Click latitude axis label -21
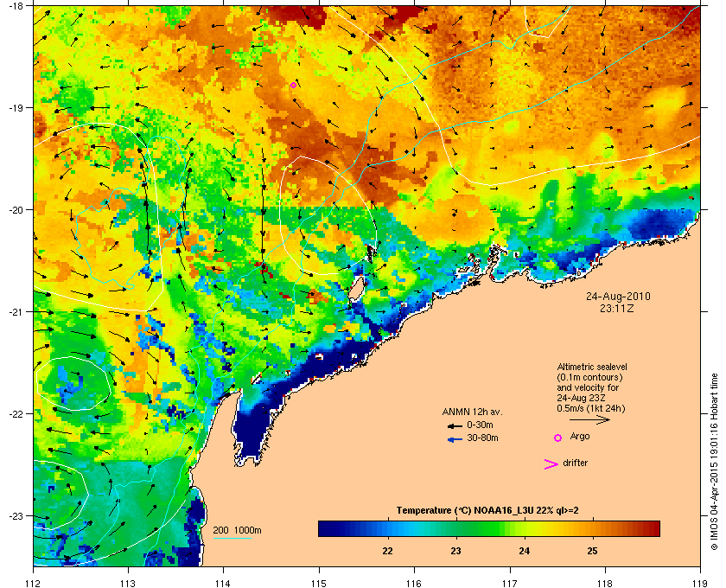The image size is (726, 588). (x=16, y=311)
